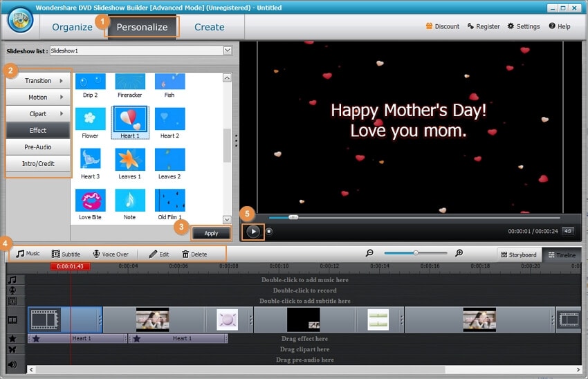This screenshot has height=379, width=588.
Task: Expand the Clipart submenu
Action: pos(38,113)
